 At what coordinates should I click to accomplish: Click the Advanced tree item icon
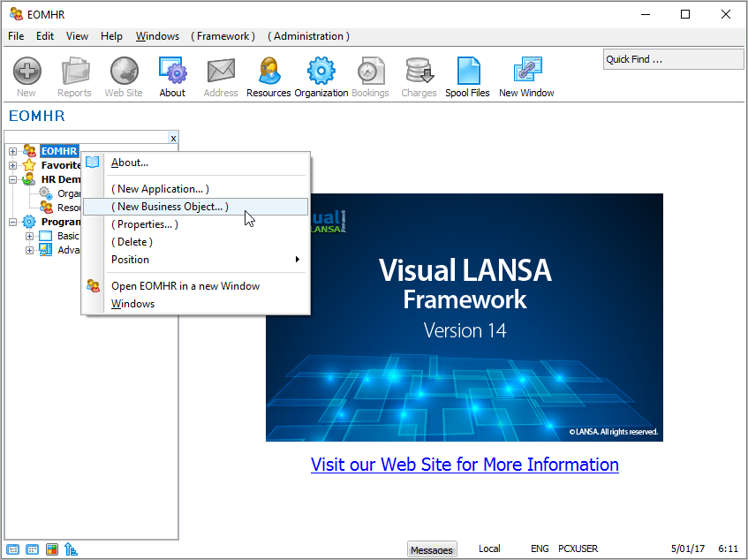46,250
